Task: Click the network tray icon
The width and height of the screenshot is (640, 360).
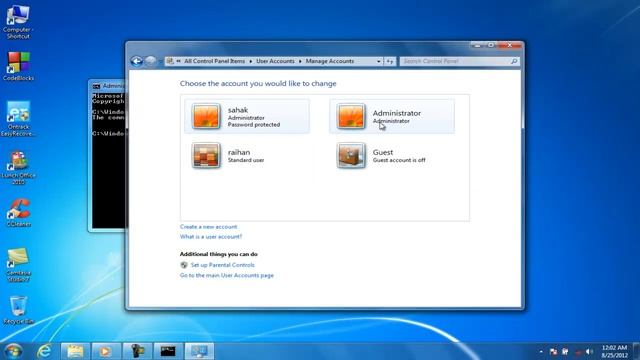Action: point(578,351)
